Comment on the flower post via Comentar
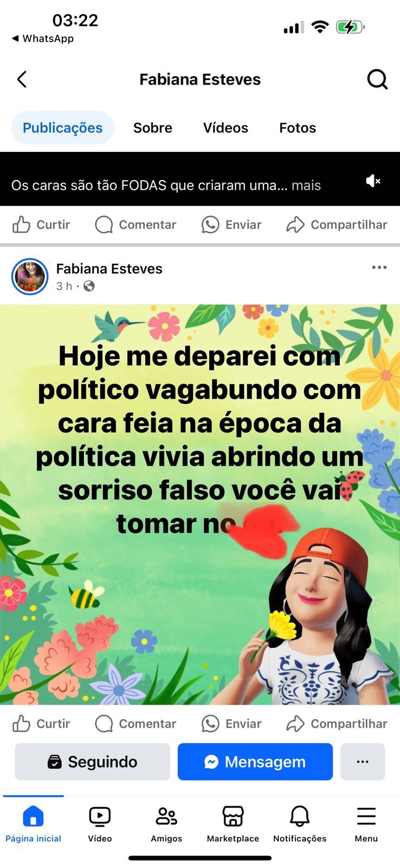400x868 pixels. click(x=136, y=724)
